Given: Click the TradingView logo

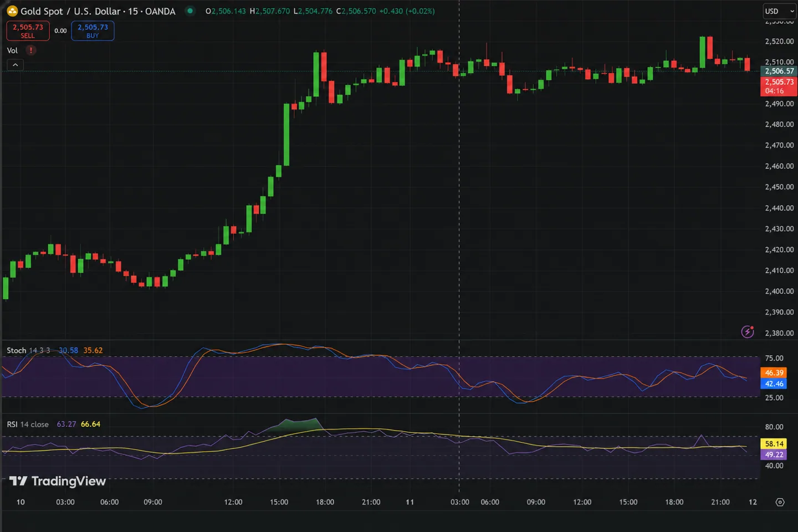Looking at the screenshot, I should (x=58, y=481).
